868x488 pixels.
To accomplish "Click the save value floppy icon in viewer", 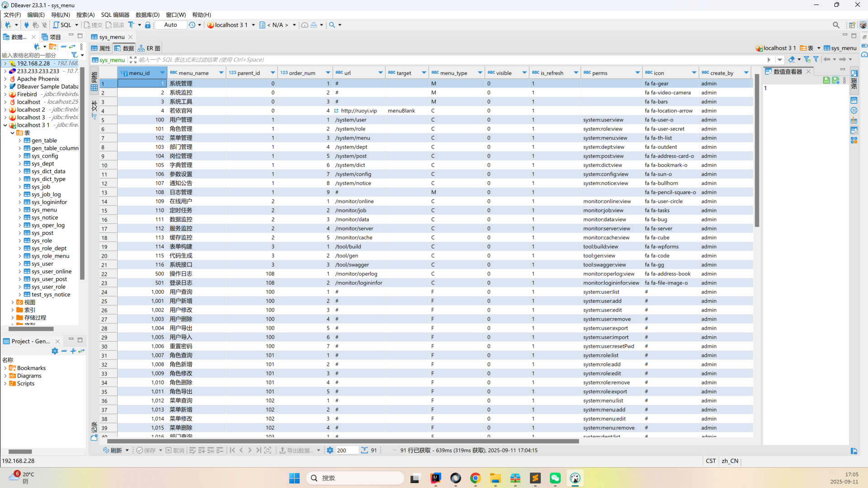I will (x=826, y=80).
